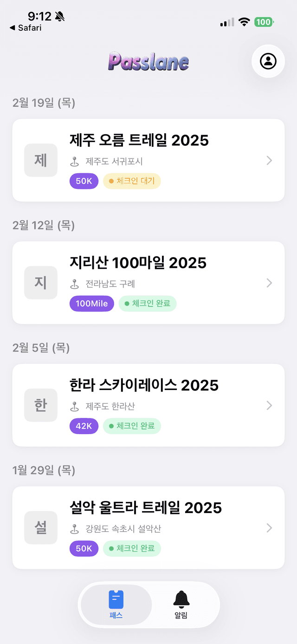Toggle 체크인 완료 status on 지리산 100마일
This screenshot has width=297, height=644.
click(148, 304)
